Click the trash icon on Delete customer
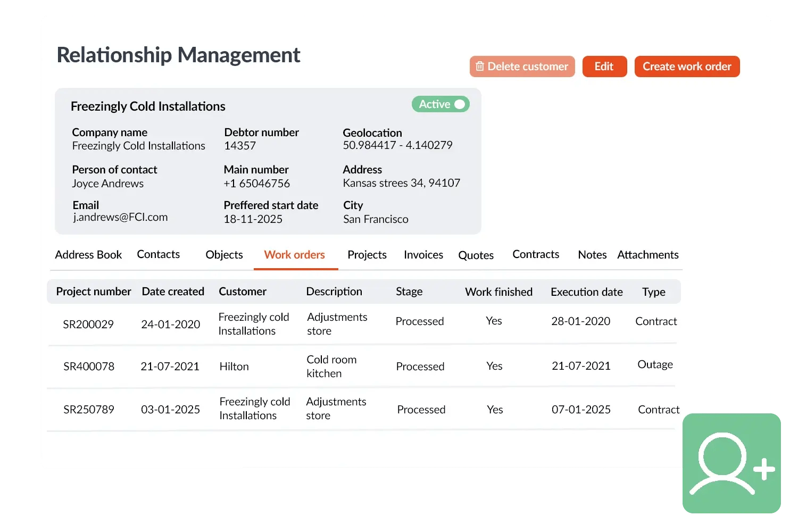The image size is (798, 532). point(480,66)
